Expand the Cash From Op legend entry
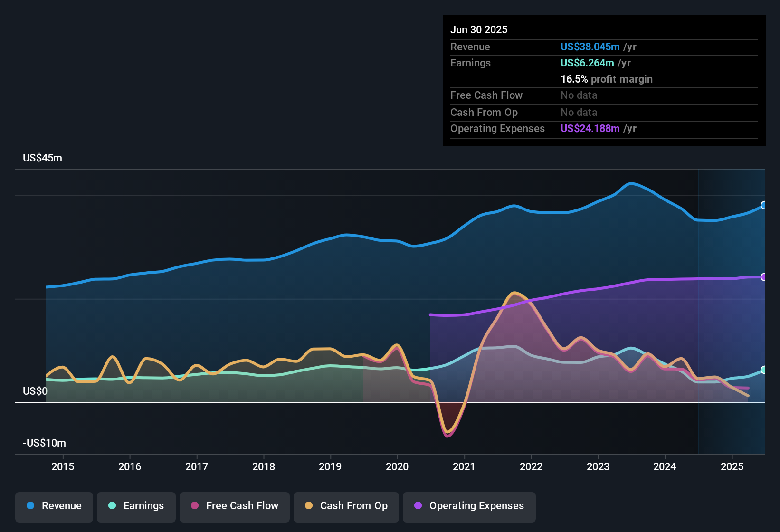The image size is (780, 532). point(346,506)
